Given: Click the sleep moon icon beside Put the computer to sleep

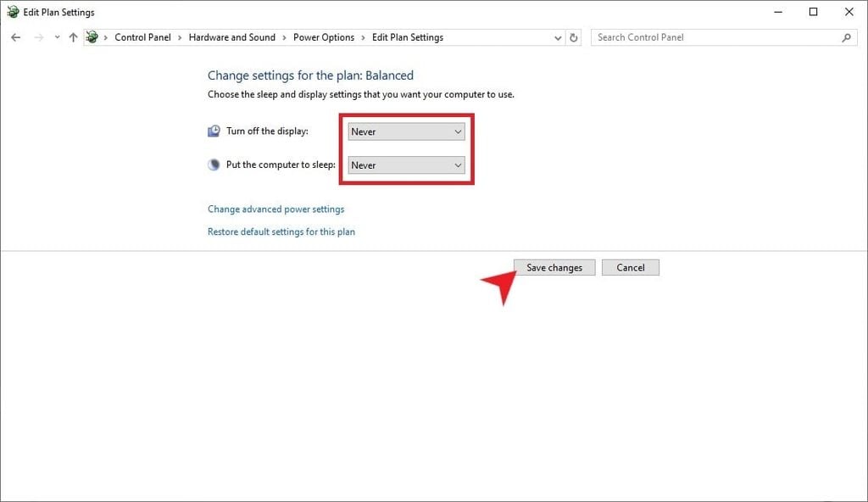Looking at the screenshot, I should pyautogui.click(x=214, y=163).
